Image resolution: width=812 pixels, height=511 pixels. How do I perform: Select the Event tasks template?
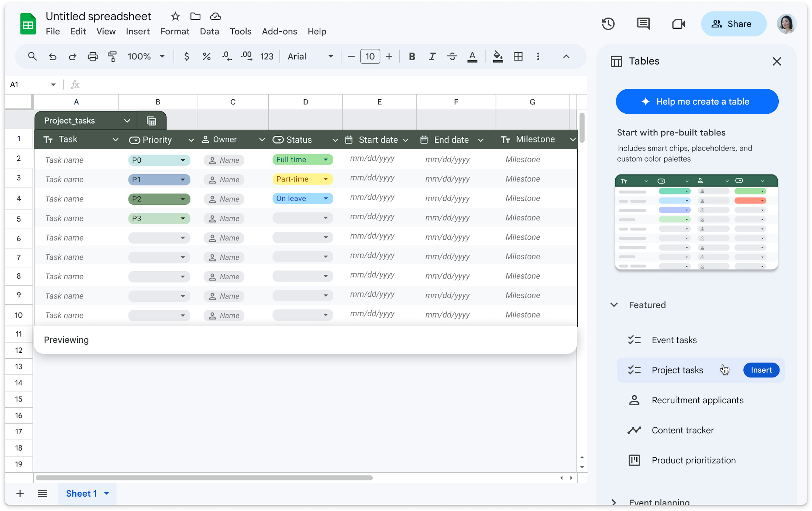674,340
